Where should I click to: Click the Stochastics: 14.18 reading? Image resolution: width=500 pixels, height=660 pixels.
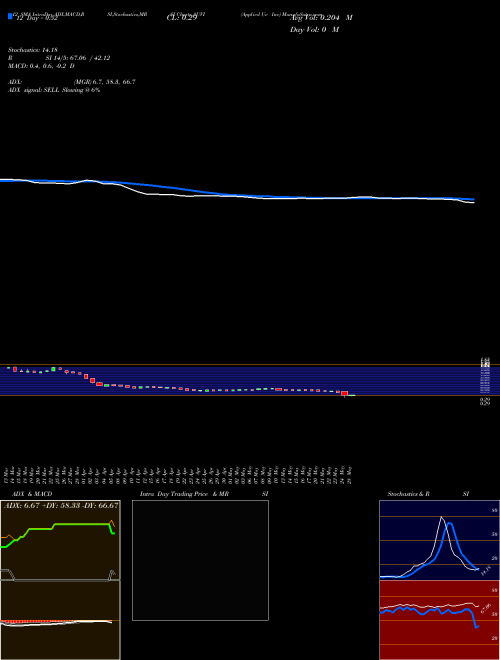click(x=32, y=50)
